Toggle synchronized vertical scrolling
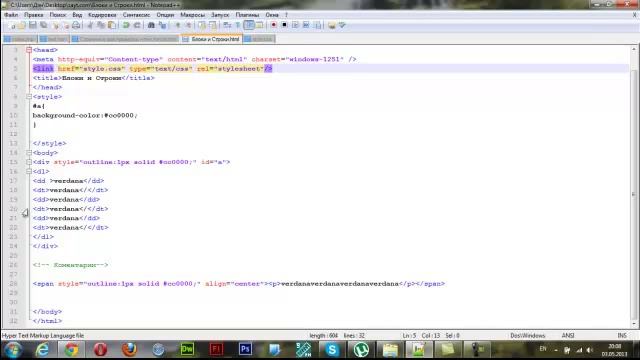Viewport: 640px width, 360px height. point(202,25)
